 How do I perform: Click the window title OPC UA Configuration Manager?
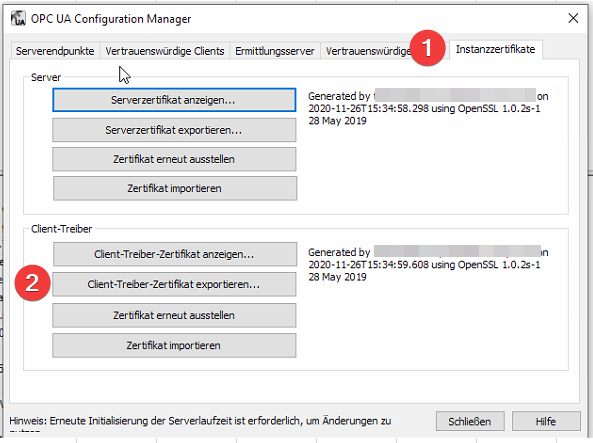[x=111, y=19]
